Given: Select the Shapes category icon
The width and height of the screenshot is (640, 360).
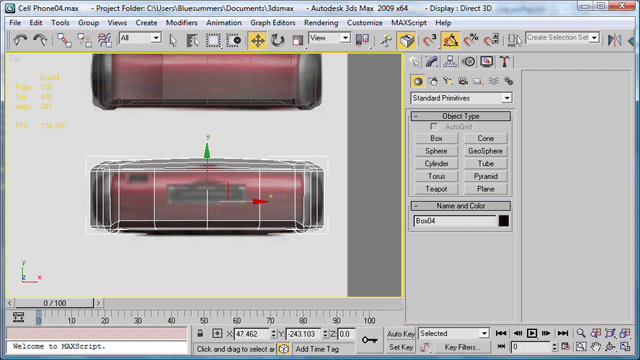Looking at the screenshot, I should [433, 81].
